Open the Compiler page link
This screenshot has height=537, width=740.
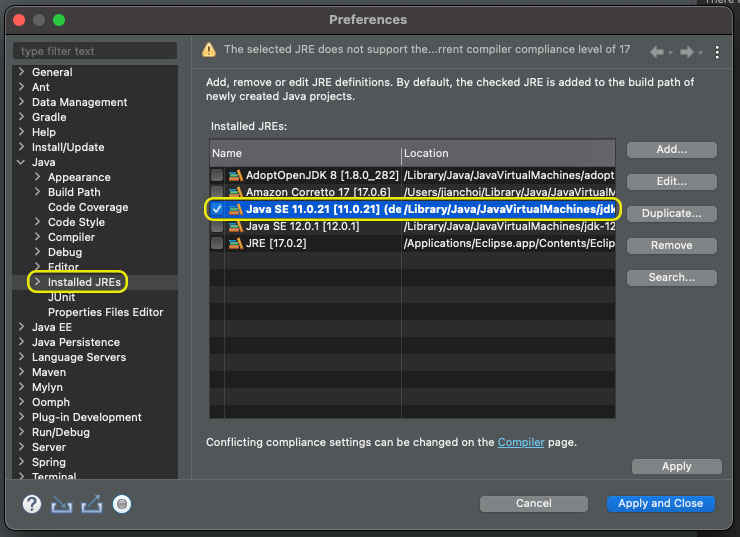(521, 442)
